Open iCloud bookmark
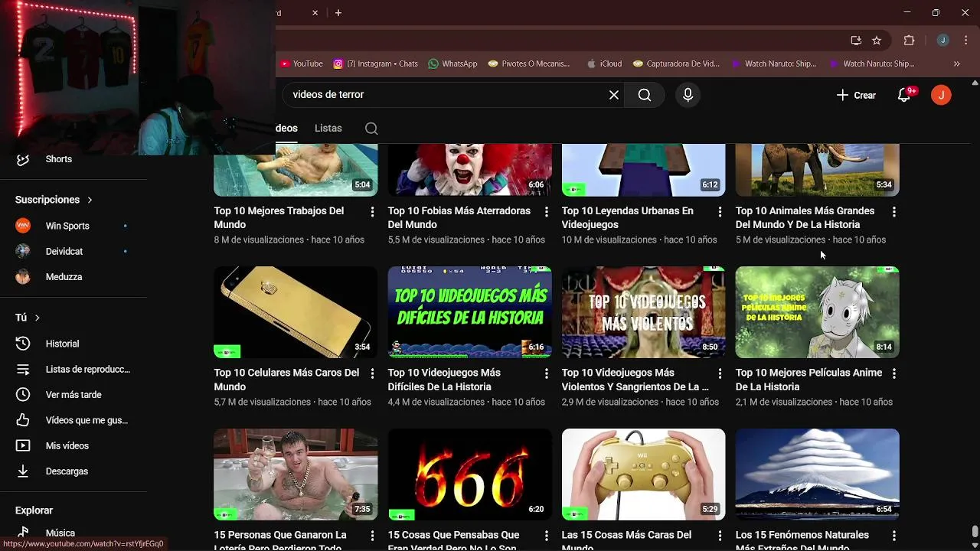Screen dimensions: 980x551 pyautogui.click(x=604, y=64)
